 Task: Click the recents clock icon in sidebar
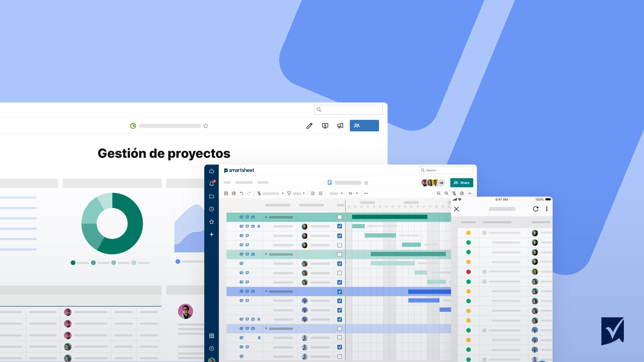(211, 208)
